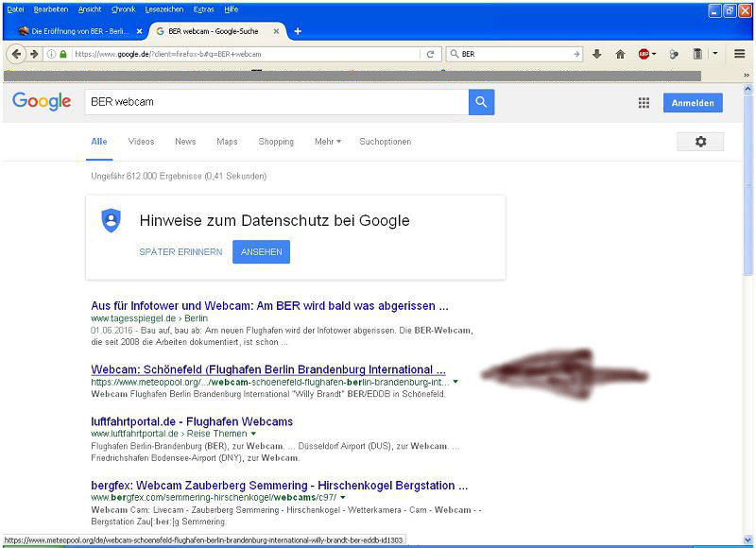This screenshot has height=548, width=756.
Task: Expand the Mehr search category dropdown
Action: point(327,142)
